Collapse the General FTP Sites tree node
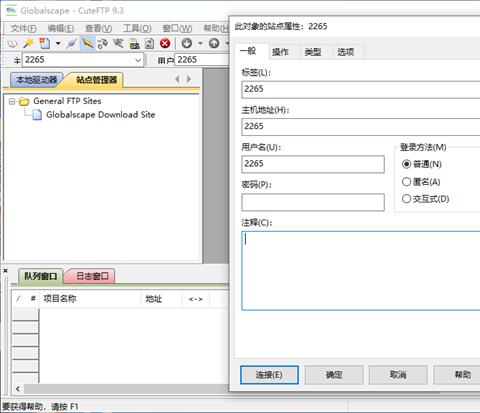 [x=12, y=101]
